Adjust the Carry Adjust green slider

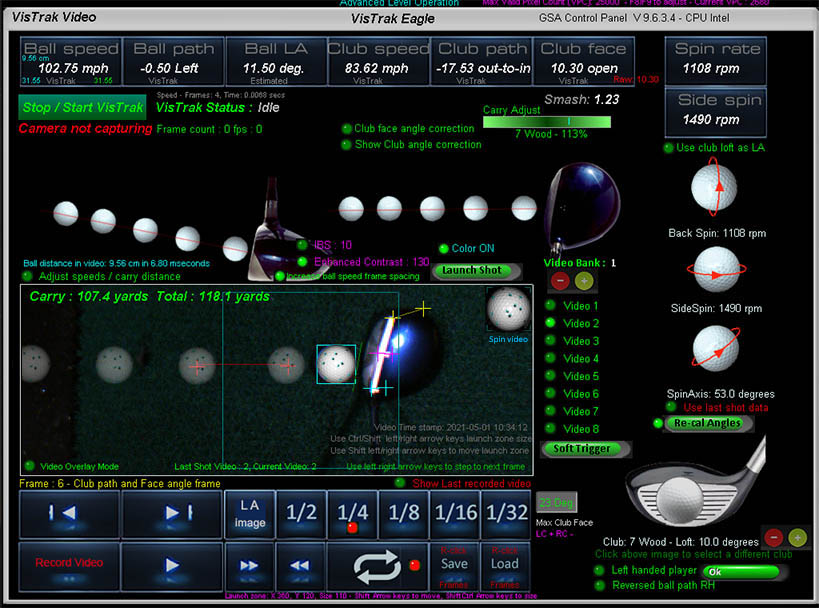pyautogui.click(x=546, y=122)
